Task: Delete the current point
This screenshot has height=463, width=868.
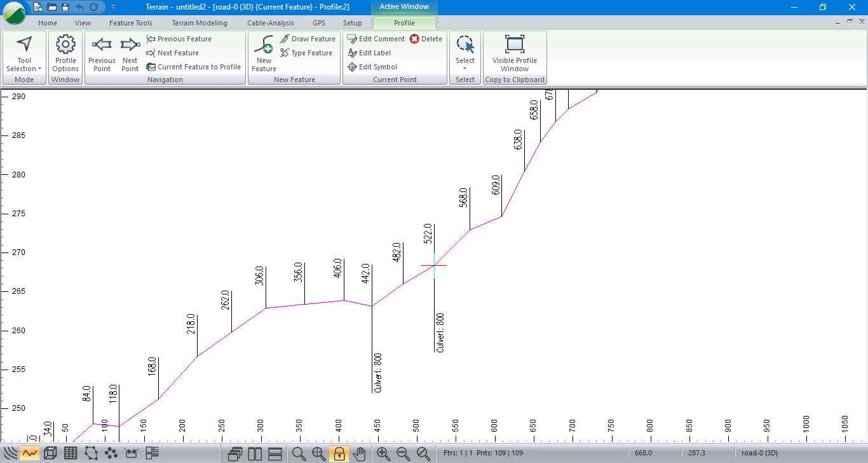Action: coord(426,39)
